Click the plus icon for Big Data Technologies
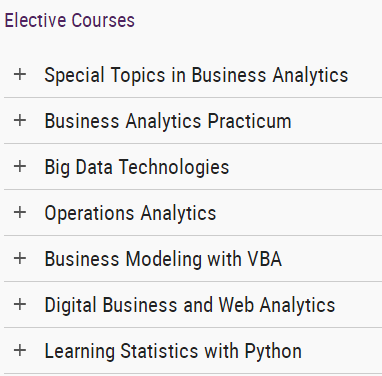This screenshot has width=382, height=376. [x=20, y=166]
